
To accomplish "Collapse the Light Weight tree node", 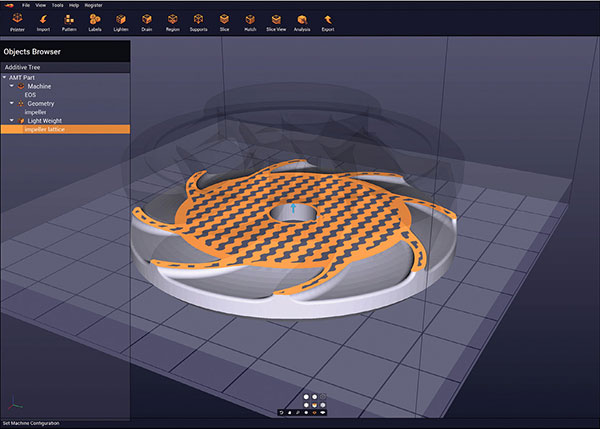I will 12,121.
